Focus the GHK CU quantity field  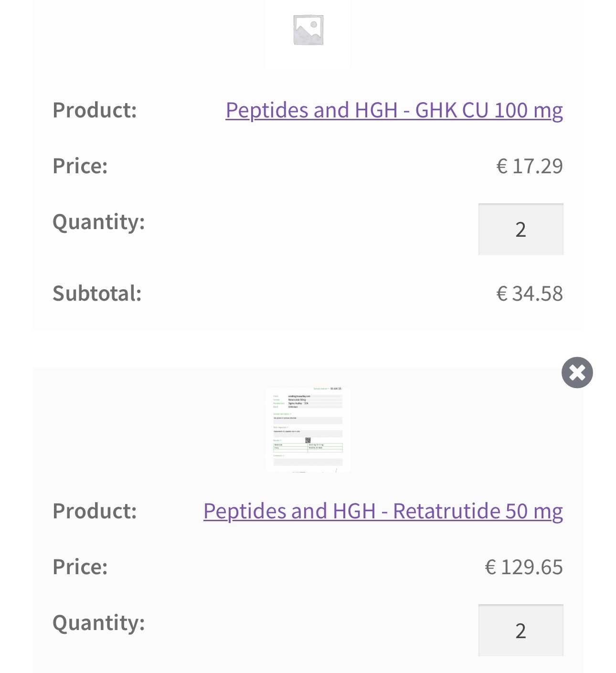[520, 230]
